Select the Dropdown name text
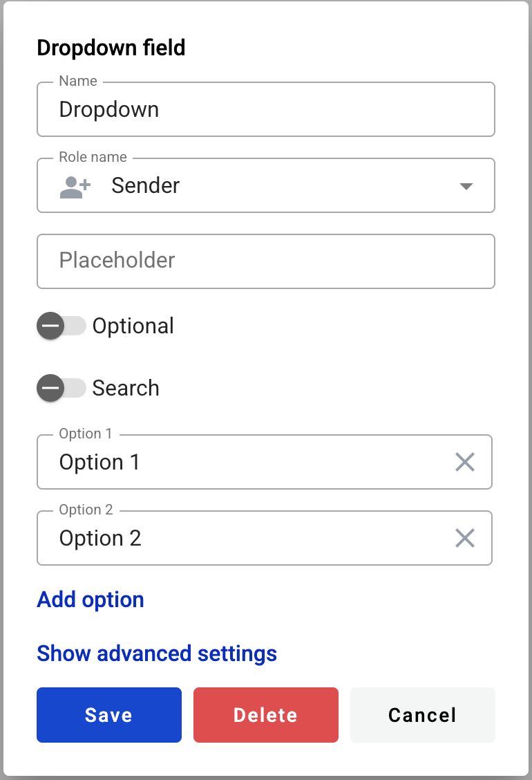Image resolution: width=532 pixels, height=780 pixels. 109,109
